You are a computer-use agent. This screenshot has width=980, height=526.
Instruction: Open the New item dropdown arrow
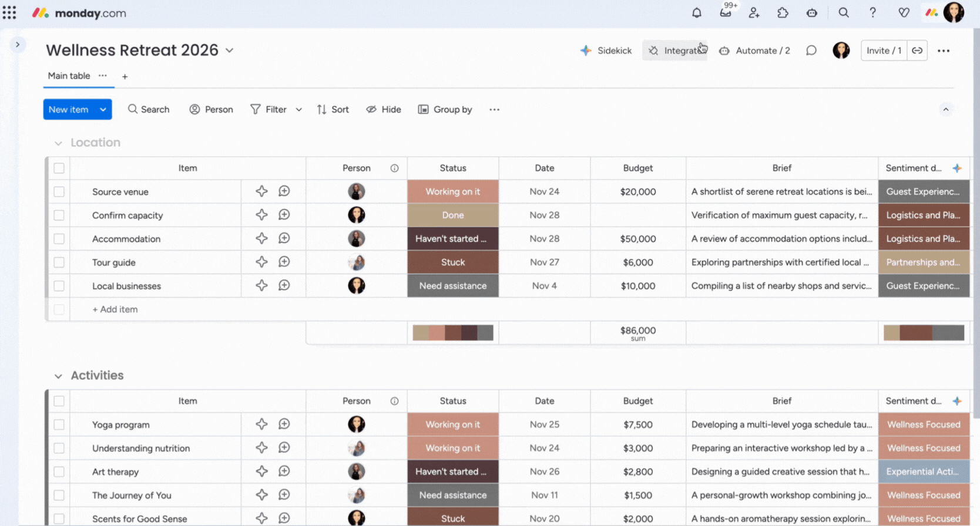coord(103,110)
